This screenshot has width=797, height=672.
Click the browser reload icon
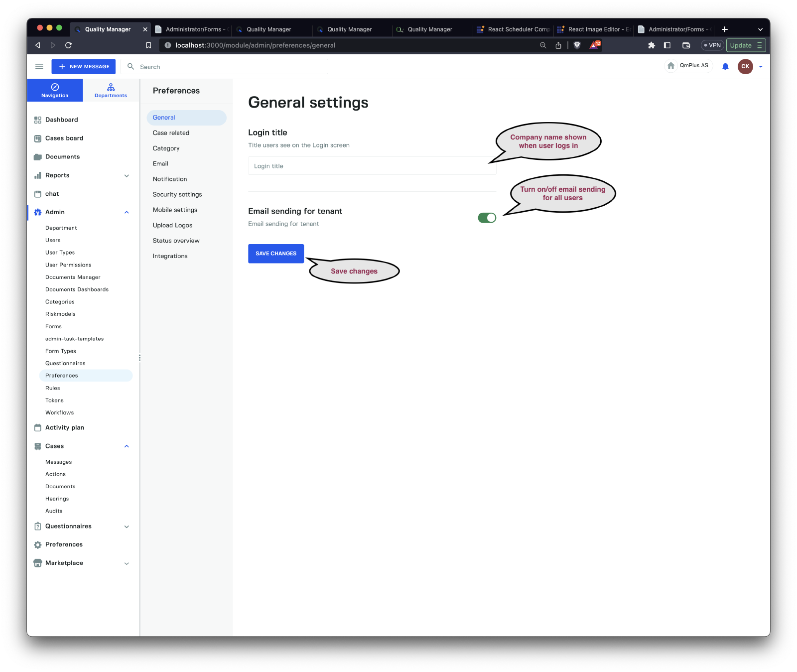point(69,45)
